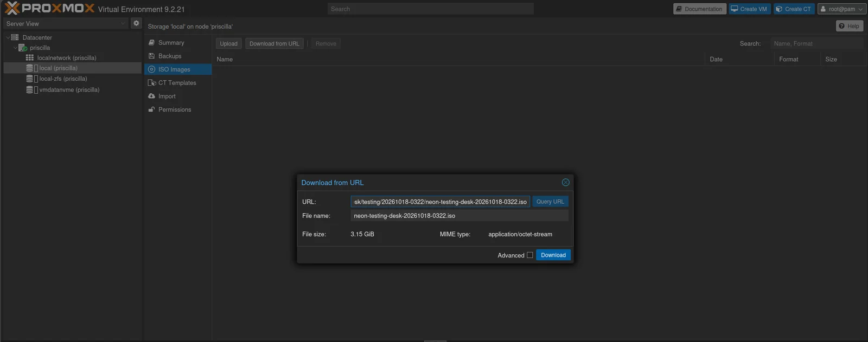Go to CT Templates section
Screen dimensions: 868x342
(178, 83)
